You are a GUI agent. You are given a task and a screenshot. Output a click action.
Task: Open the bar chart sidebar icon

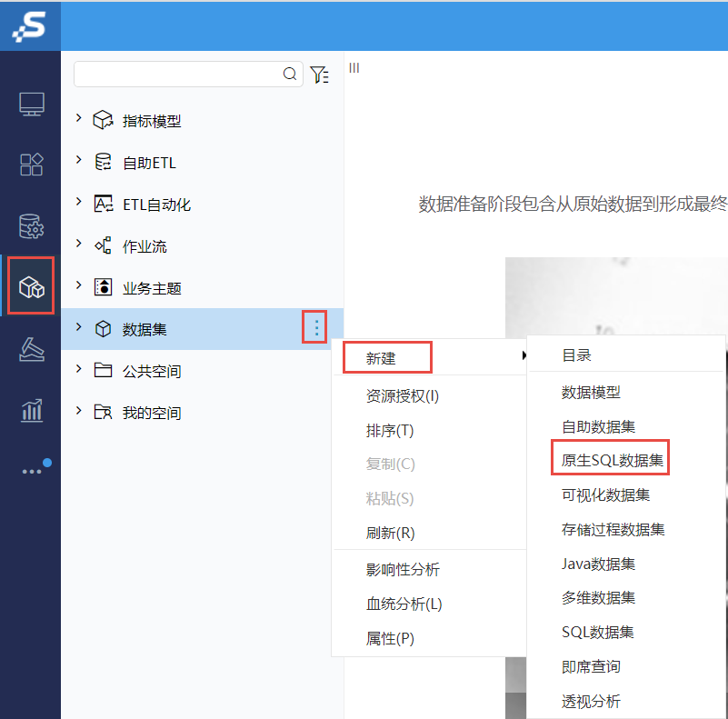pyautogui.click(x=32, y=411)
